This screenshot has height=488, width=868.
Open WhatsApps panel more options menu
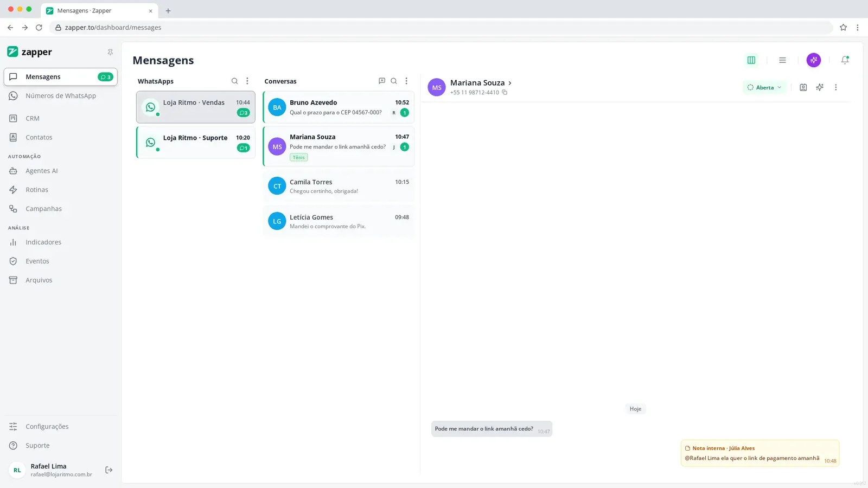point(247,81)
